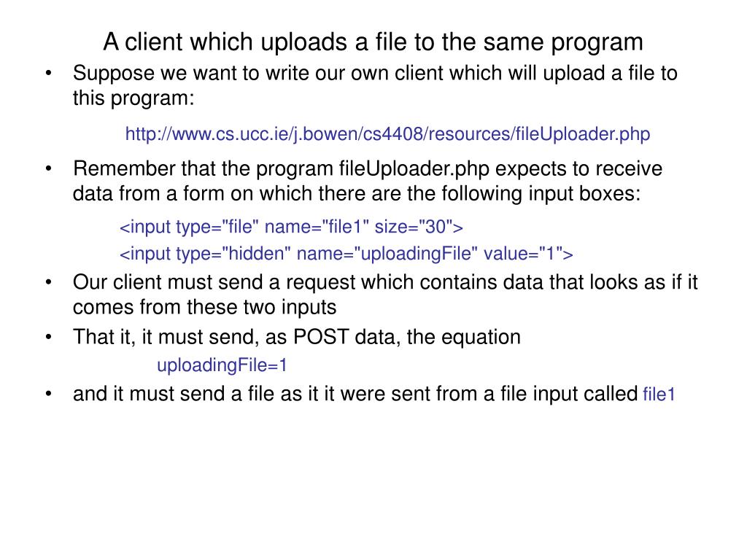Click the phrase "comes from these two inputs"
The width and height of the screenshot is (747, 560).
204,307
